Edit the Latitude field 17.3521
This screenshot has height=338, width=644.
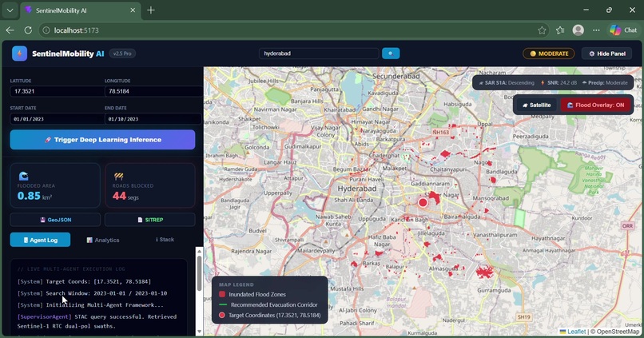point(57,91)
